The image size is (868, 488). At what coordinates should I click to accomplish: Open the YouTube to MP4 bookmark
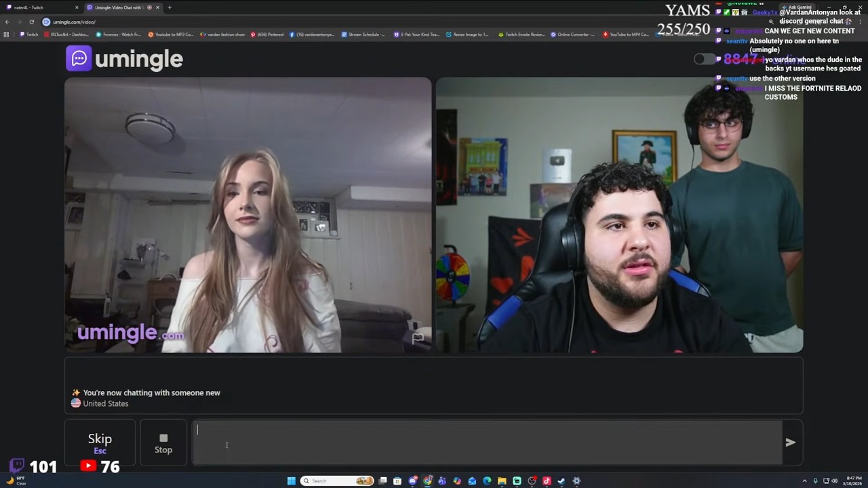coord(626,35)
